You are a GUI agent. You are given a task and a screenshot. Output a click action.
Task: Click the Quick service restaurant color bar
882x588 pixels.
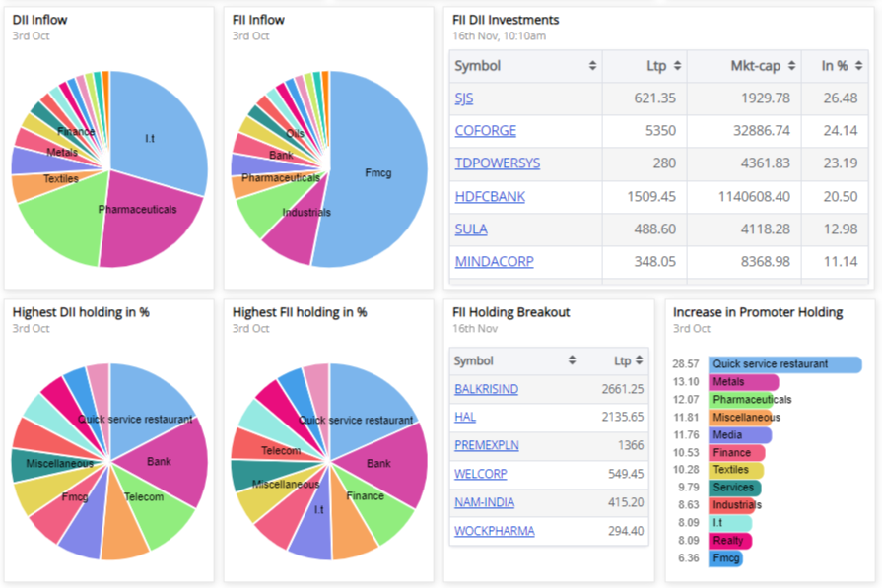(x=783, y=364)
